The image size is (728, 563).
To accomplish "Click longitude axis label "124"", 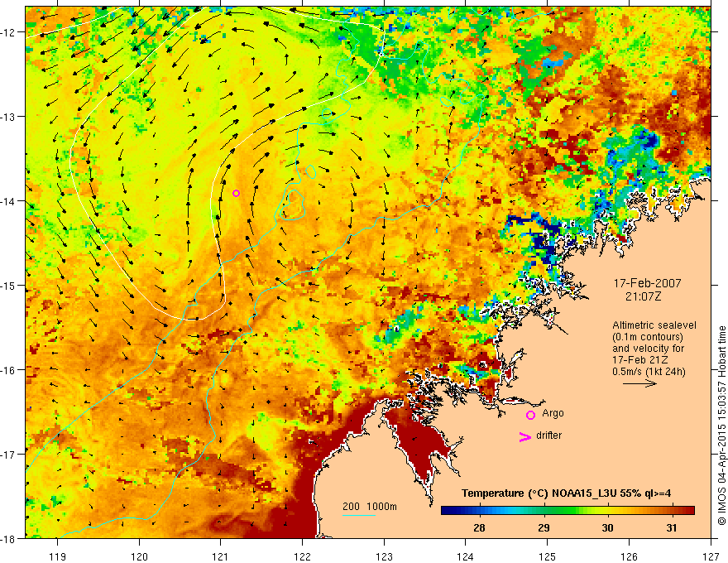I will point(466,556).
